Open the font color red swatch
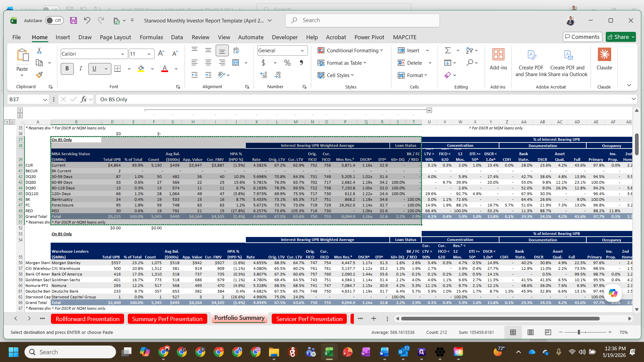Viewport: 644px width, 362px height. [165, 69]
